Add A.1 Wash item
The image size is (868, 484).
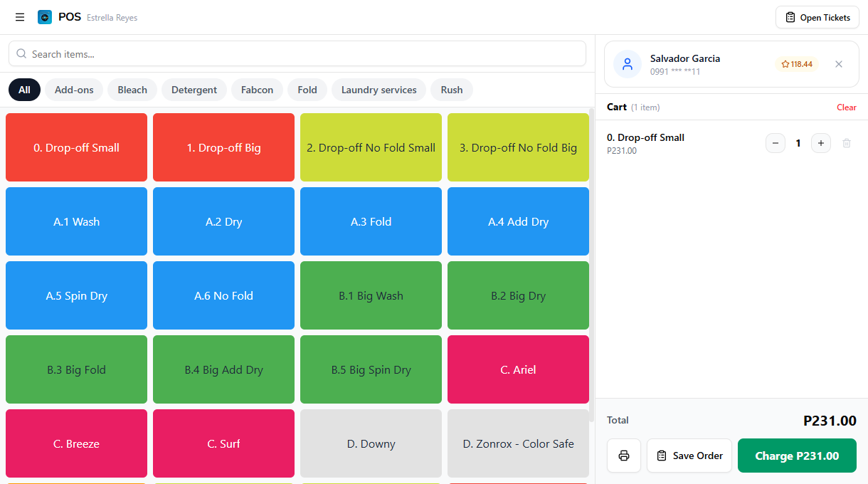coord(76,221)
